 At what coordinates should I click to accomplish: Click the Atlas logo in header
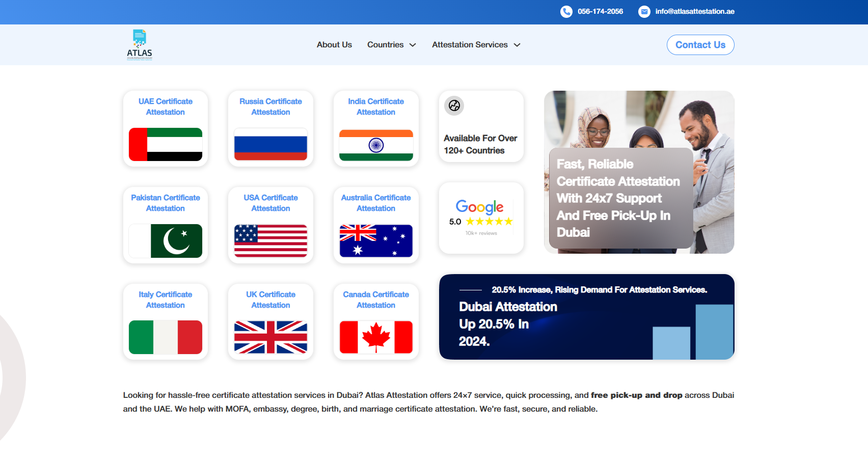click(139, 45)
